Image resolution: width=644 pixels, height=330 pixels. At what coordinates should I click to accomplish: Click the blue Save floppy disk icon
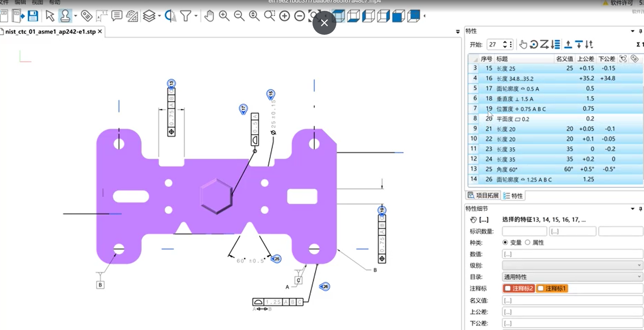[x=33, y=16]
